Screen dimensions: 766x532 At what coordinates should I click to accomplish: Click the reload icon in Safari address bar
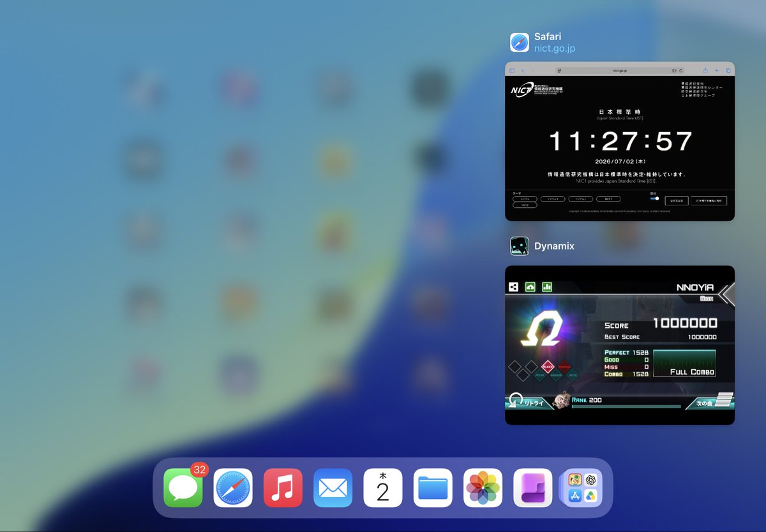(x=681, y=70)
